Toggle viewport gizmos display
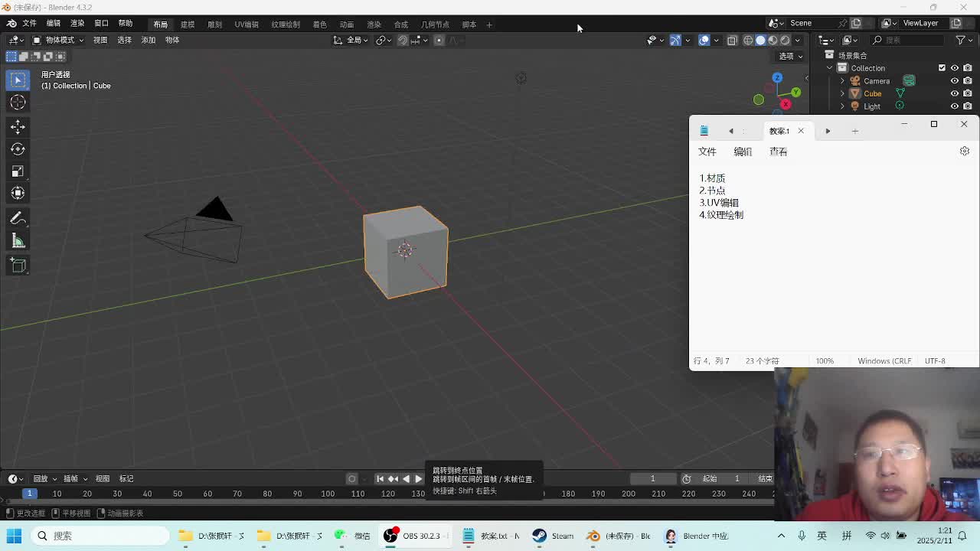Viewport: 980px width, 551px height. click(x=675, y=40)
